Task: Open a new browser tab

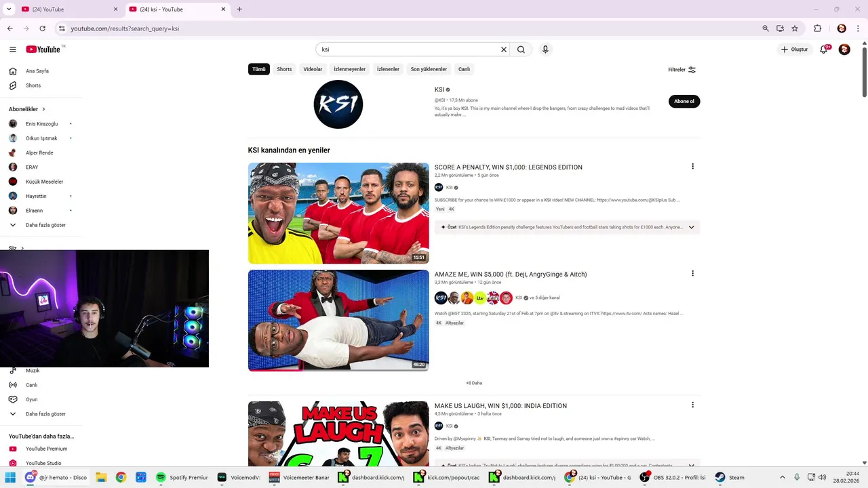Action: click(x=239, y=9)
